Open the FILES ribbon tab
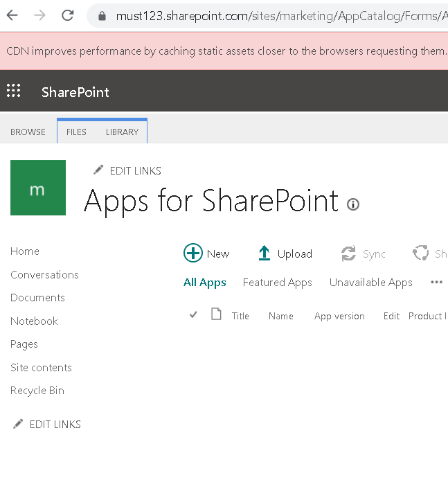Viewport: 448px width, 489px height. [x=76, y=132]
